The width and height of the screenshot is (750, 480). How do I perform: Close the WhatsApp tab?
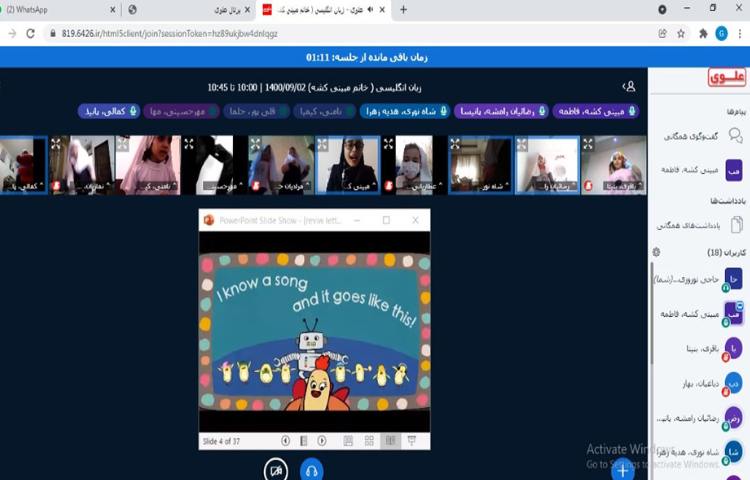tap(112, 10)
